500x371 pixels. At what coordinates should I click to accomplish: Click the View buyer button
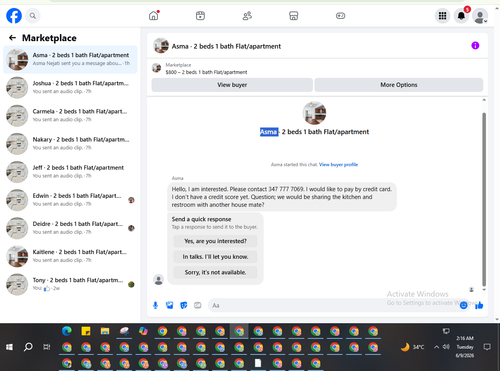click(x=232, y=85)
